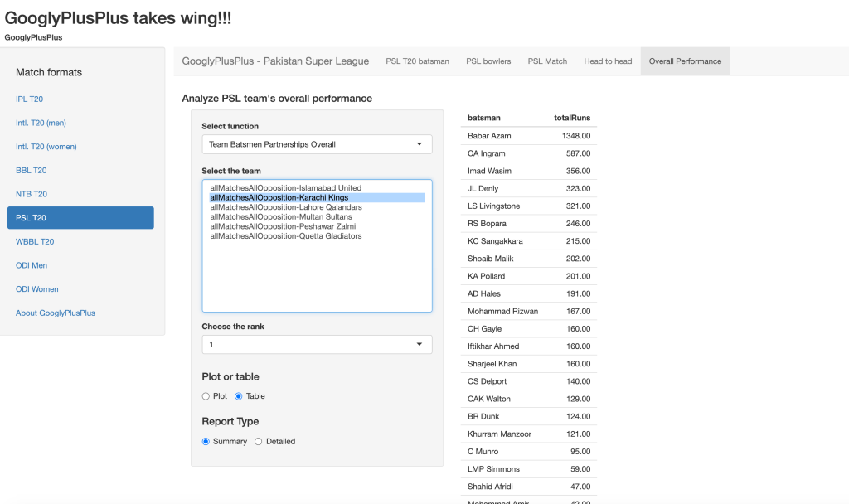The height and width of the screenshot is (504, 849).
Task: Pick Lahore Qalandars from team list
Action: point(286,207)
